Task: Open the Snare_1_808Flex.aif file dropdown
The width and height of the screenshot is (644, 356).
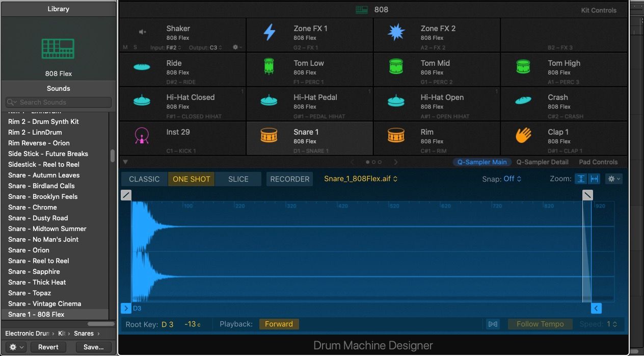Action: (x=361, y=179)
